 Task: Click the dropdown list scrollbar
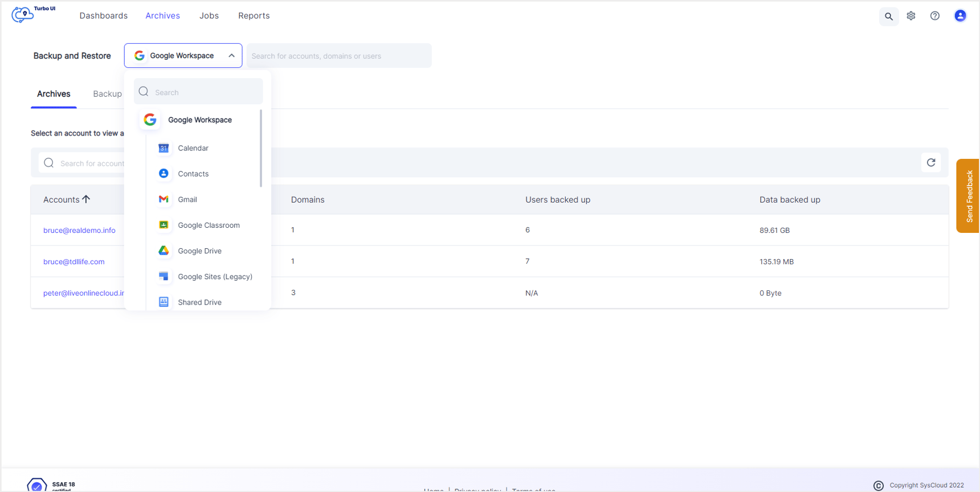(261, 148)
